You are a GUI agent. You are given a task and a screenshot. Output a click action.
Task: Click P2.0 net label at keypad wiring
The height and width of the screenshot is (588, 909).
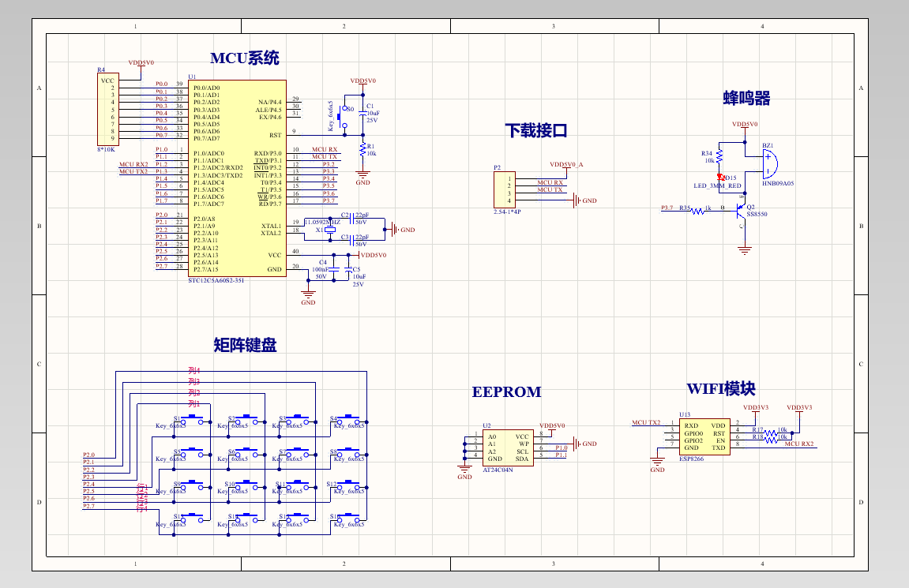click(88, 455)
